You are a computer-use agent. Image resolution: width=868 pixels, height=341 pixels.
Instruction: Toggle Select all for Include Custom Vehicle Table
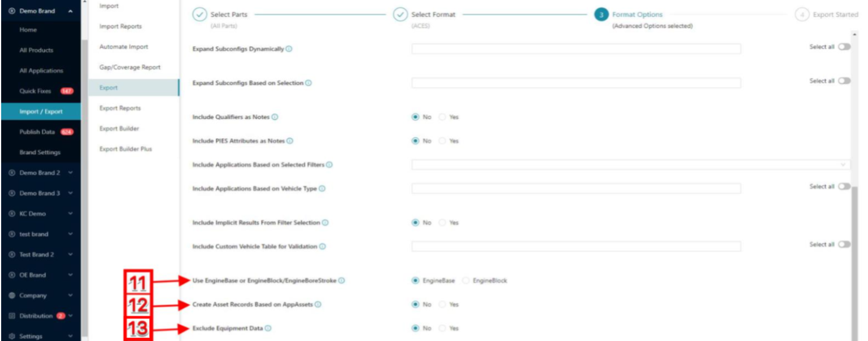(x=844, y=244)
